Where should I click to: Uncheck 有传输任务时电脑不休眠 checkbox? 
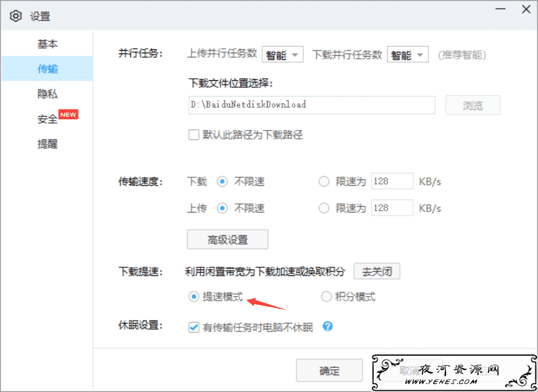click(x=194, y=327)
